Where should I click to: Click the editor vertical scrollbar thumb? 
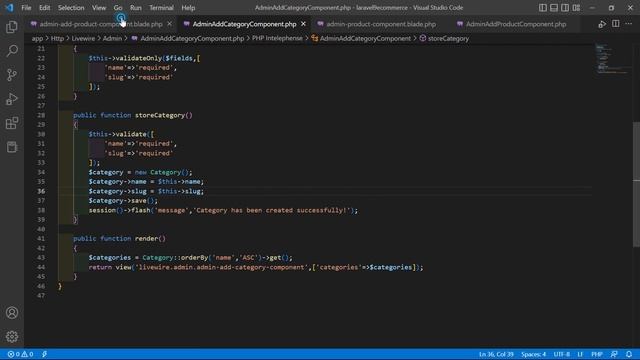(x=636, y=184)
